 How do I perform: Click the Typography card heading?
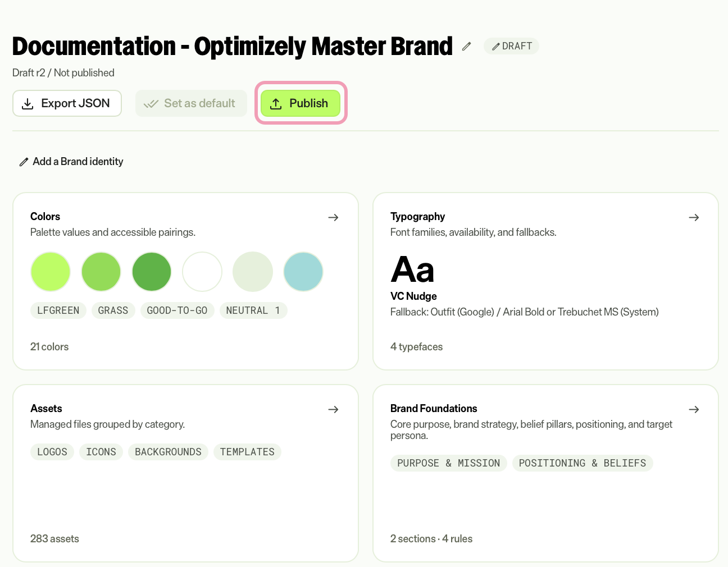(417, 217)
